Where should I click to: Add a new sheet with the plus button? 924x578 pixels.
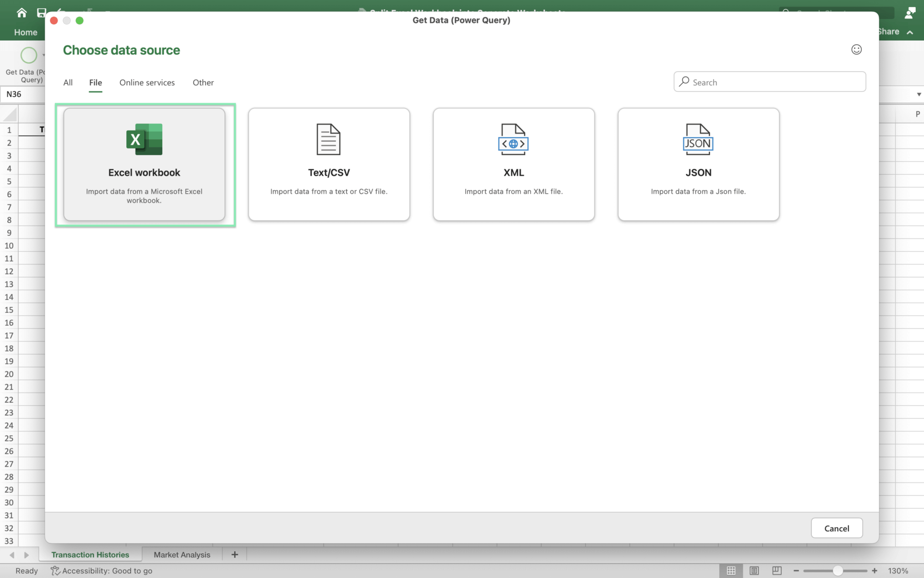click(x=235, y=554)
